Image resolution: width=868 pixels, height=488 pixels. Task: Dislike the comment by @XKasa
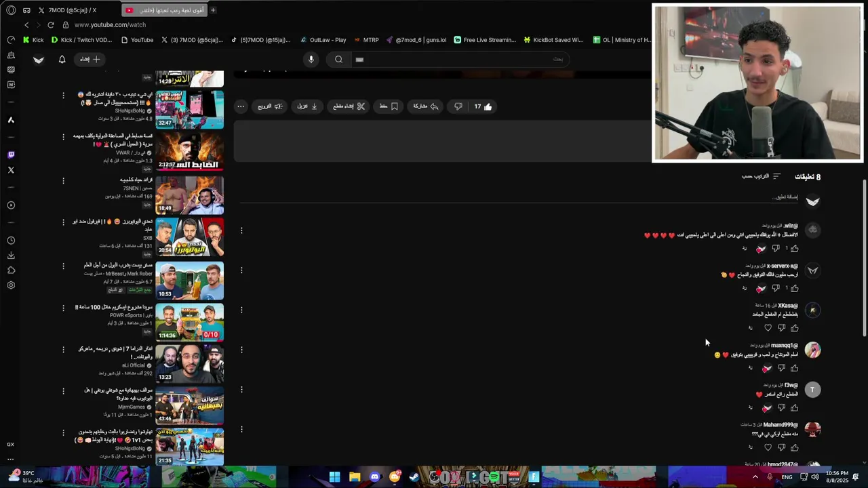(781, 328)
